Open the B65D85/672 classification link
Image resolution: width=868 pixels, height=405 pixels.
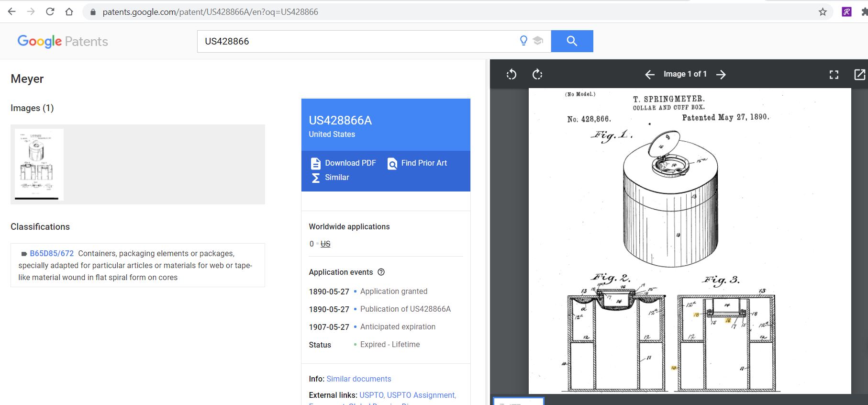52,253
